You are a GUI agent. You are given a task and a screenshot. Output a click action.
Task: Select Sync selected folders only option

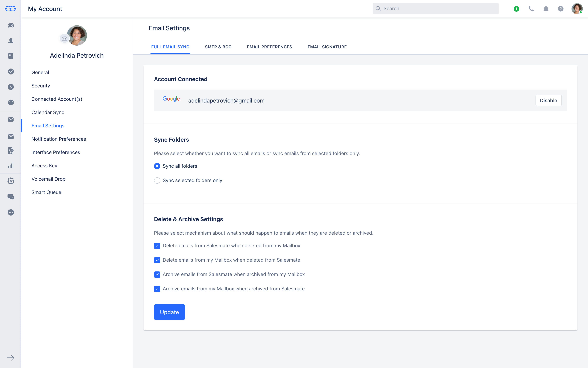point(157,180)
